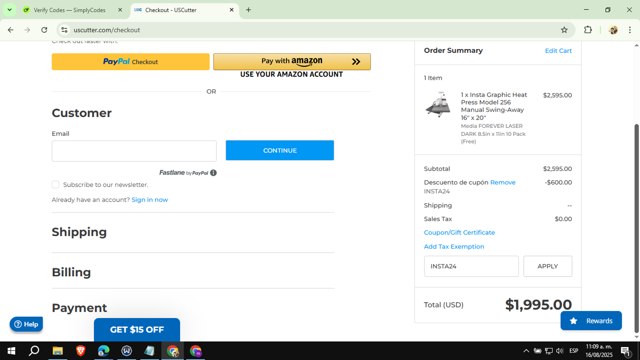Click the -$600.00 discount value
The image size is (640, 360).
(558, 182)
